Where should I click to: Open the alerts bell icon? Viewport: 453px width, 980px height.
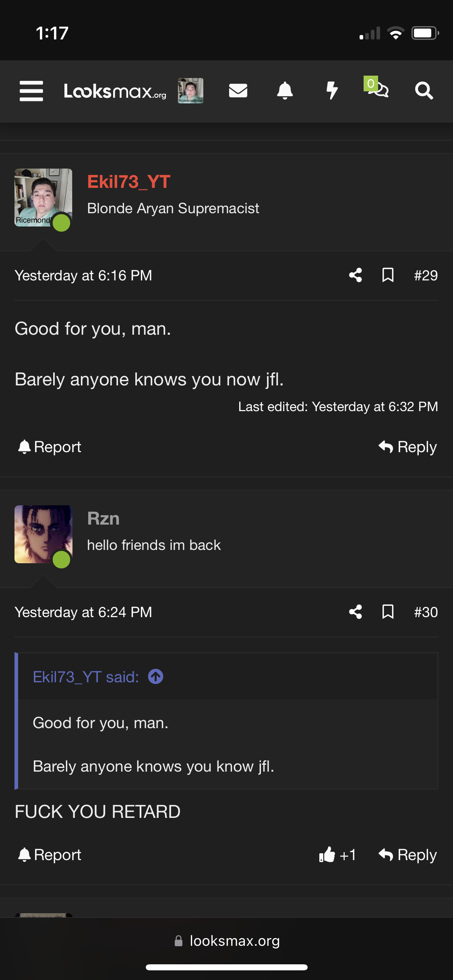tap(285, 91)
